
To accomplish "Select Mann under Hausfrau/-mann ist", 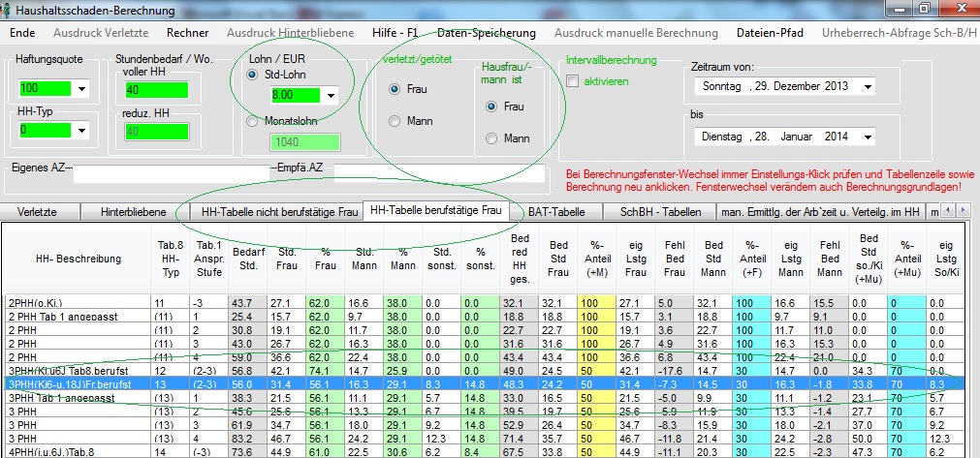I will point(491,138).
